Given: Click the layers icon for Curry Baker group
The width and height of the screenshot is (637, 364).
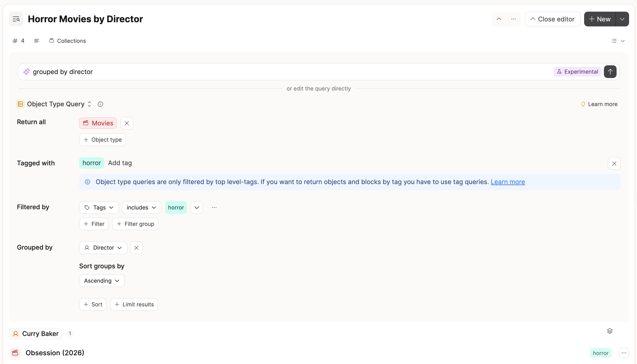Looking at the screenshot, I should [610, 331].
